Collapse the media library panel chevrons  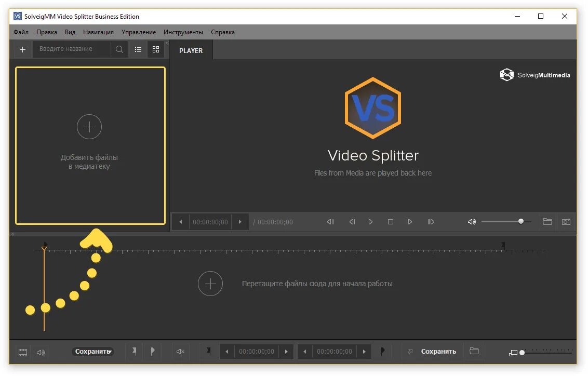coord(167,43)
